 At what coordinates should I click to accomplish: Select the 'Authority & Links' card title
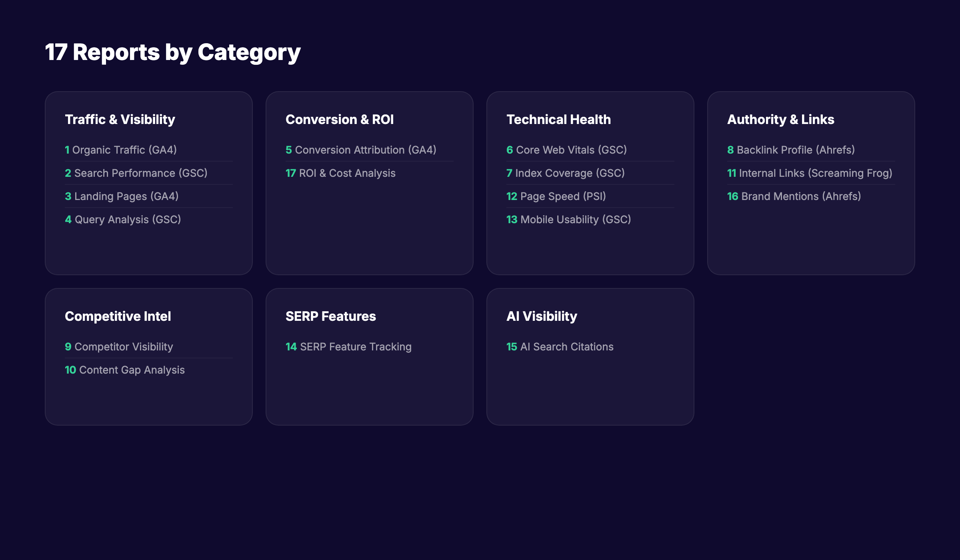coord(781,119)
